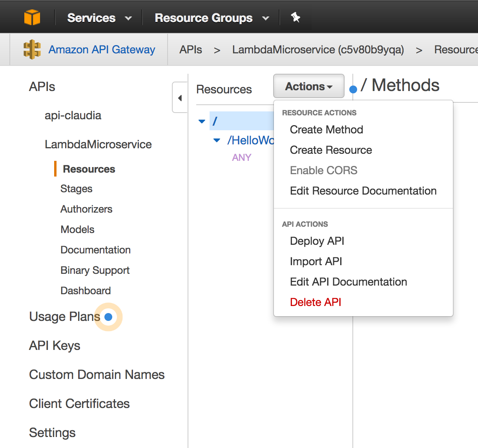Select Create Method from Actions menu
The image size is (478, 448).
(326, 130)
